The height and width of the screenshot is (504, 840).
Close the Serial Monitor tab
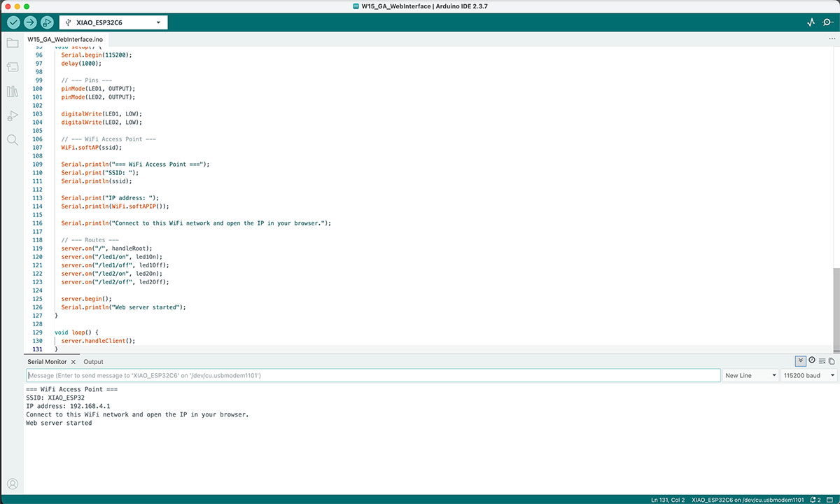click(73, 362)
